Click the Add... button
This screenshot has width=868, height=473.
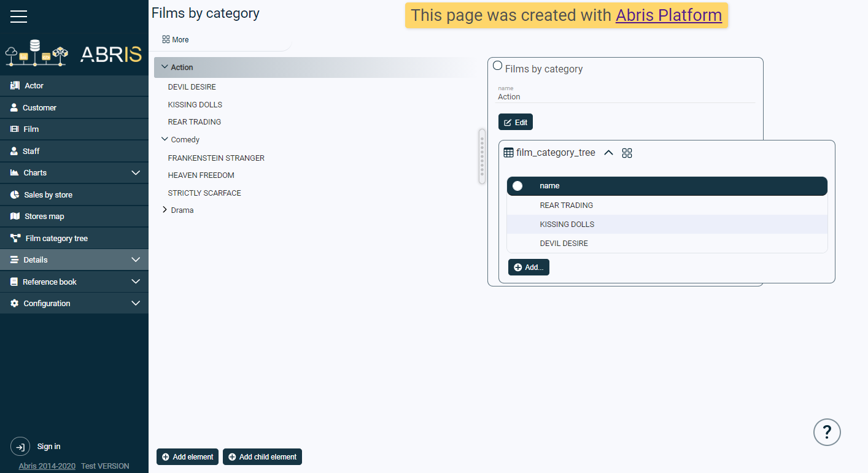click(529, 267)
